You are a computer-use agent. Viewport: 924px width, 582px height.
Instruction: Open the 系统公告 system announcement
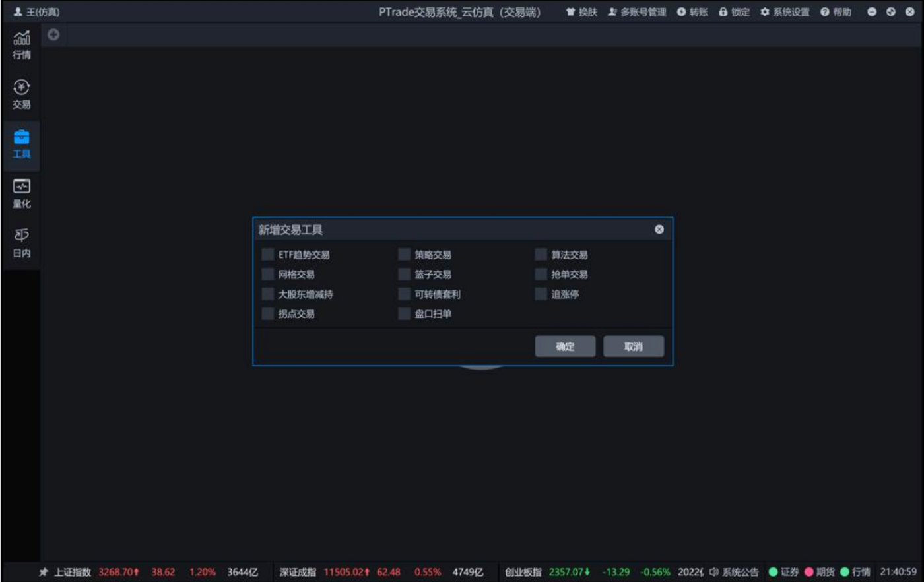pyautogui.click(x=734, y=572)
